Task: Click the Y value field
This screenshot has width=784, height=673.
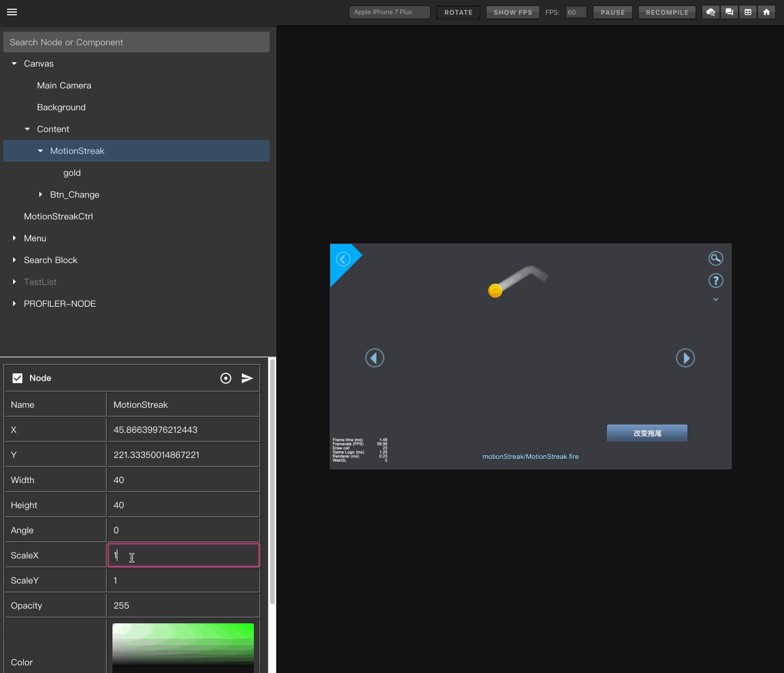Action: 183,455
